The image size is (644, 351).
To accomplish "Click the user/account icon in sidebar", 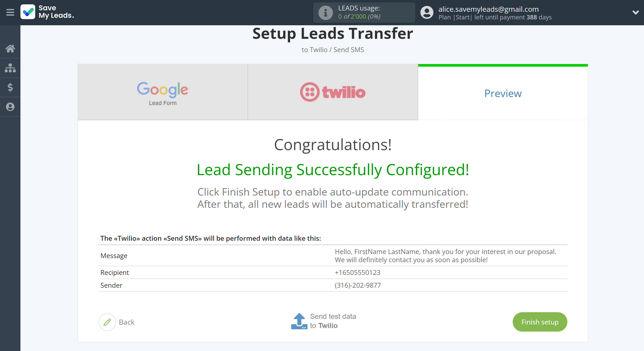I will [x=10, y=106].
